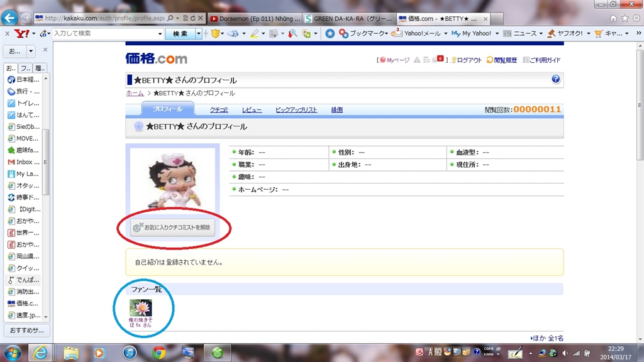The width and height of the screenshot is (644, 362).
Task: Click the address bar search magnifier icon
Action: (x=170, y=18)
